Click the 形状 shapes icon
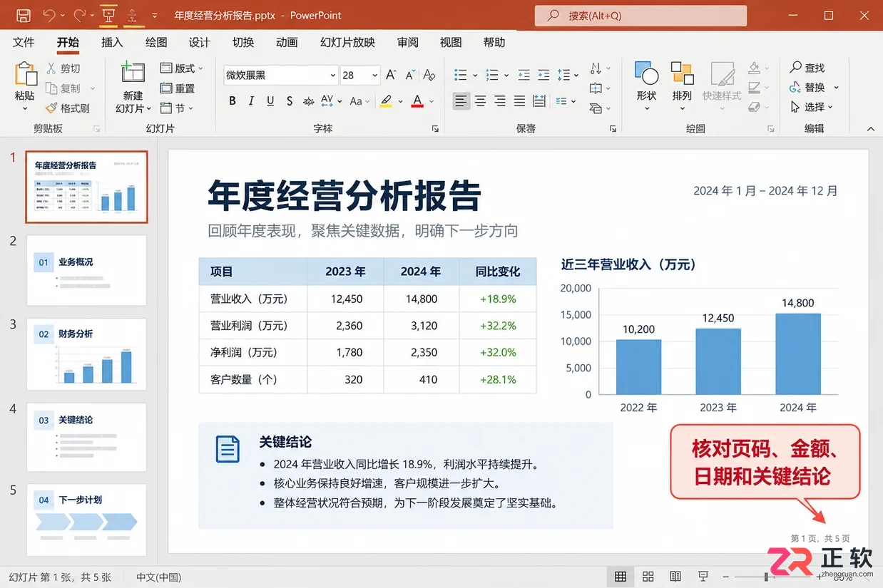The image size is (883, 588). pyautogui.click(x=646, y=73)
